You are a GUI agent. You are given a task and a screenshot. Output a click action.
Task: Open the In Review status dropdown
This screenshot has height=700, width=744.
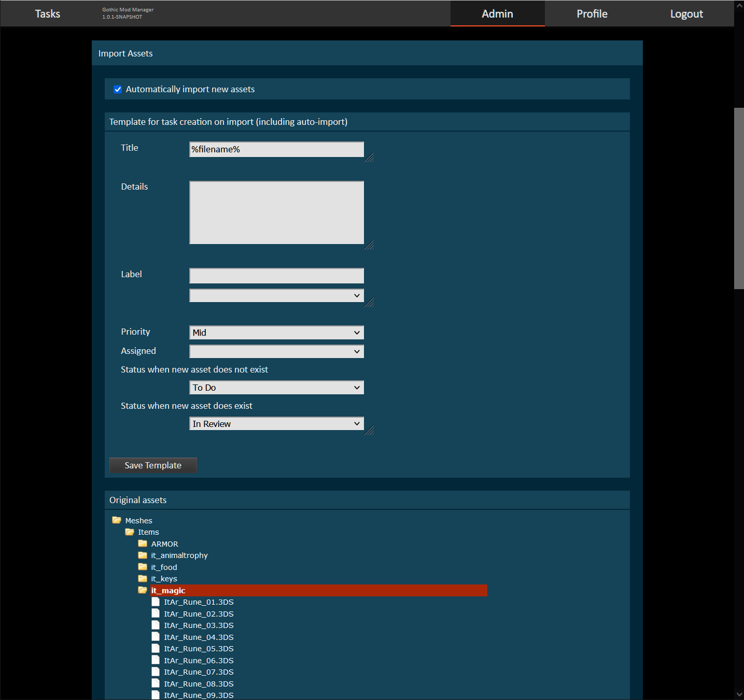(276, 424)
